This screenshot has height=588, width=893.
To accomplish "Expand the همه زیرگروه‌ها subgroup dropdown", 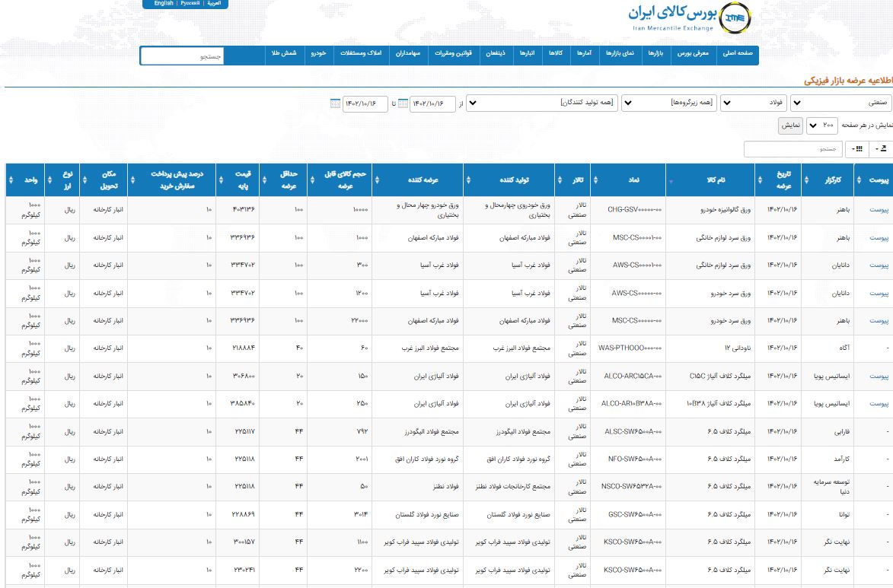I will [x=668, y=103].
